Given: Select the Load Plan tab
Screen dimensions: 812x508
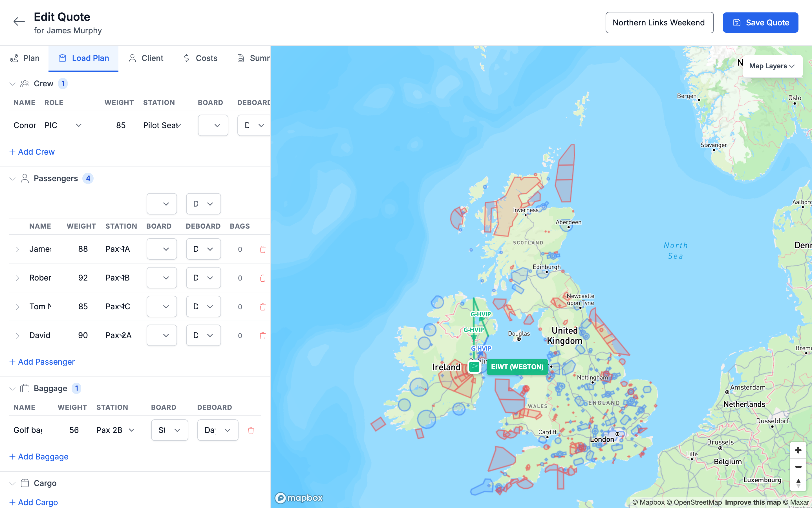Looking at the screenshot, I should [x=83, y=58].
